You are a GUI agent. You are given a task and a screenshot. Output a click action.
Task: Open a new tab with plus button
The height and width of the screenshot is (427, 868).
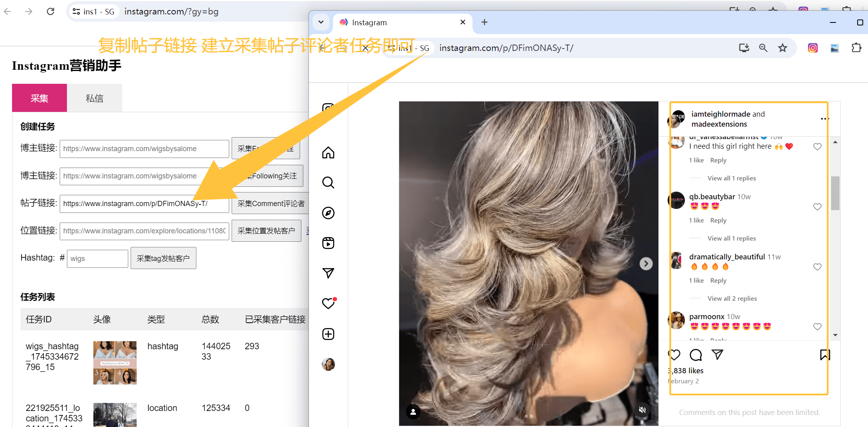click(484, 22)
